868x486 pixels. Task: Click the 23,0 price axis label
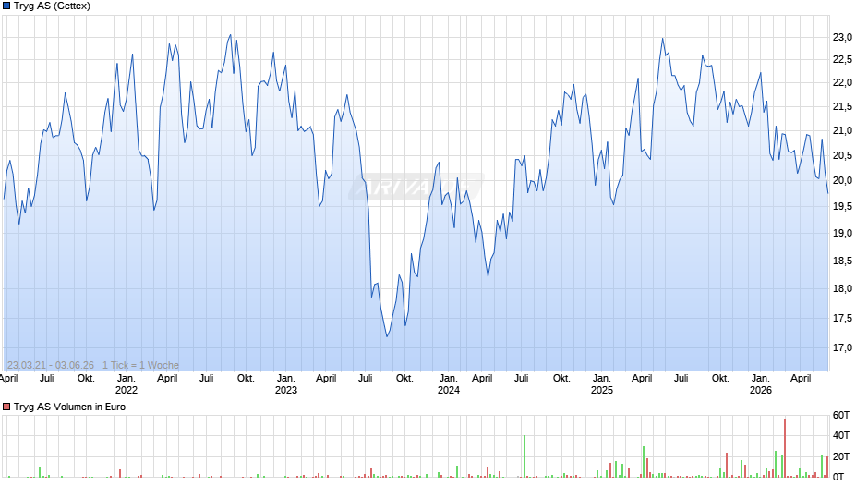(842, 37)
